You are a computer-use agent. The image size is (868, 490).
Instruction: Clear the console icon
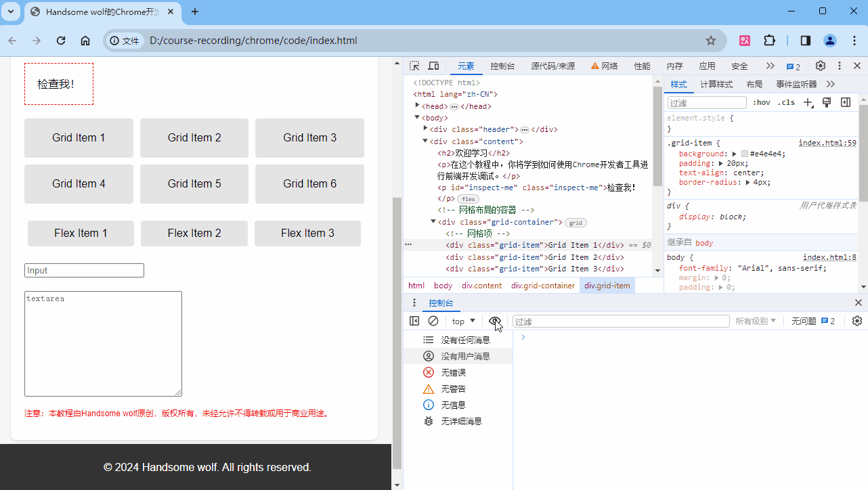pos(433,321)
